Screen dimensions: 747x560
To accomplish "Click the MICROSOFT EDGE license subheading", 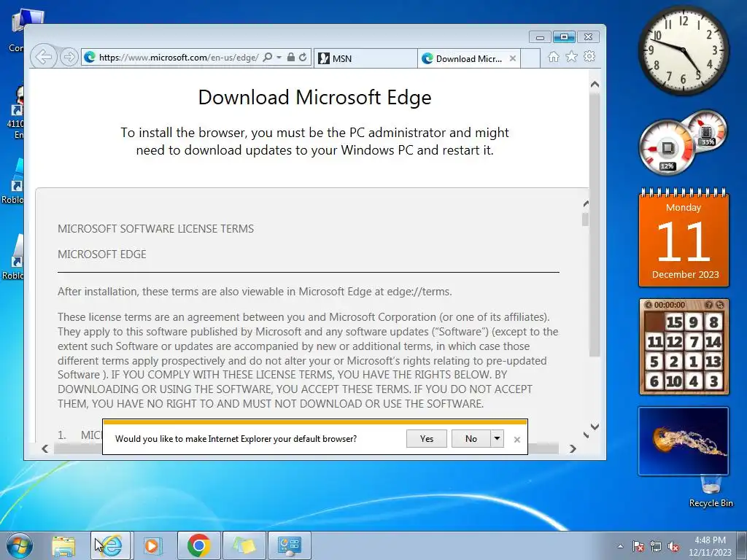I will (102, 254).
